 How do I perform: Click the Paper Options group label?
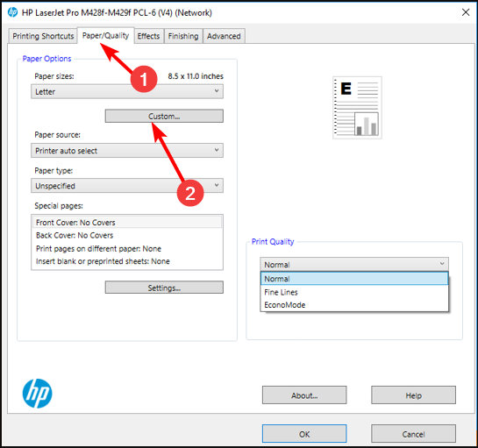click(46, 59)
